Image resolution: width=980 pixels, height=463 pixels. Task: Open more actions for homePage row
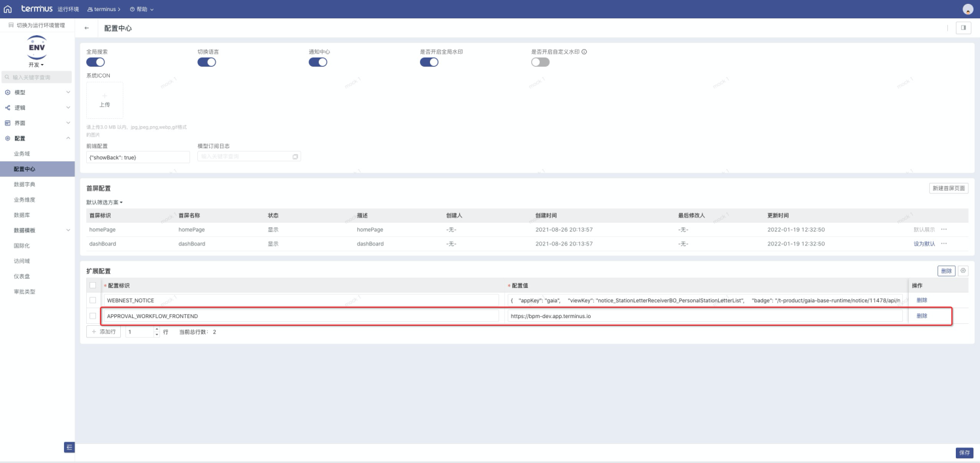click(944, 229)
